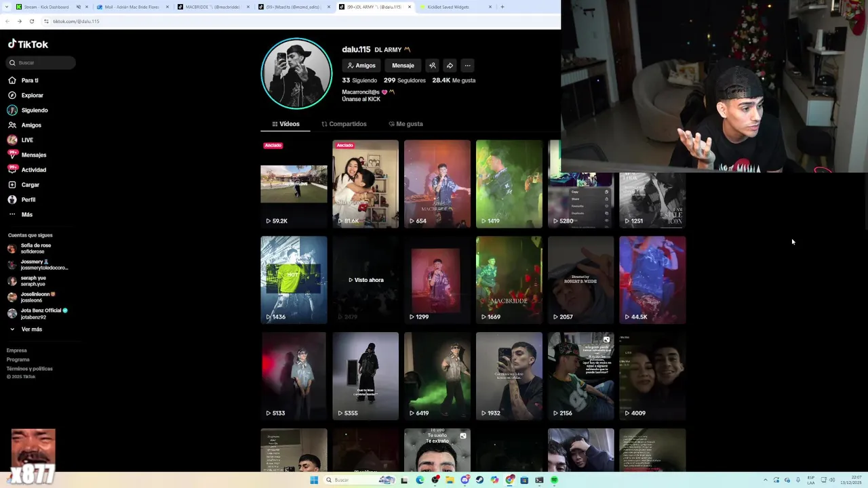Switch to the Me gusta tab
Image resolution: width=868 pixels, height=488 pixels.
pyautogui.click(x=406, y=124)
